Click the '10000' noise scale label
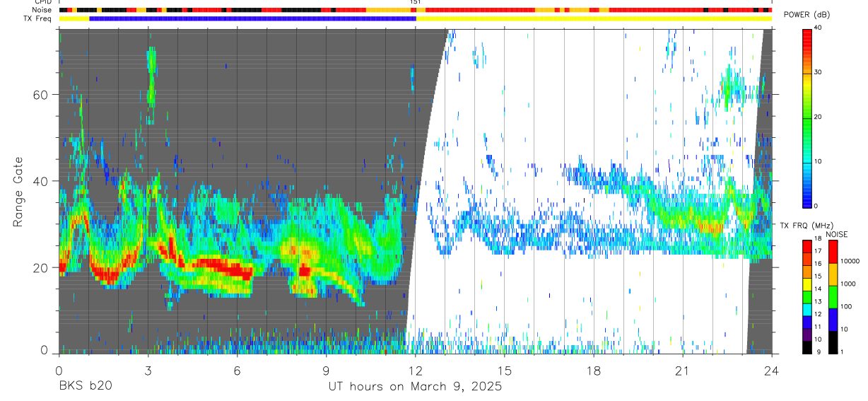Viewport: 868px width, 401px height. tap(851, 262)
